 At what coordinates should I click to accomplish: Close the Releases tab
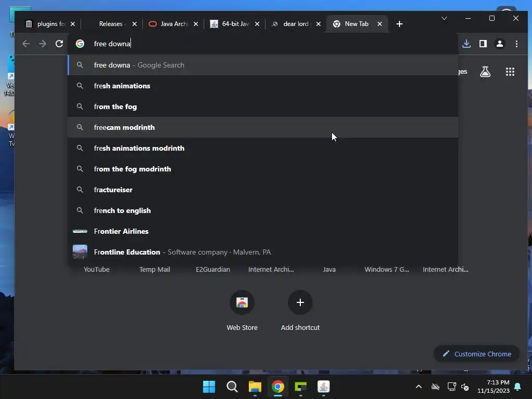click(135, 24)
